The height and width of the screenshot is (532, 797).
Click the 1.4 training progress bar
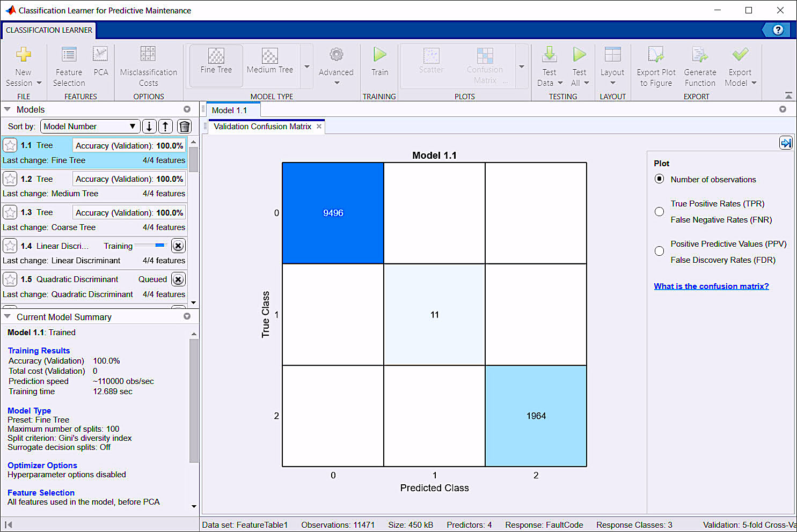(x=150, y=246)
